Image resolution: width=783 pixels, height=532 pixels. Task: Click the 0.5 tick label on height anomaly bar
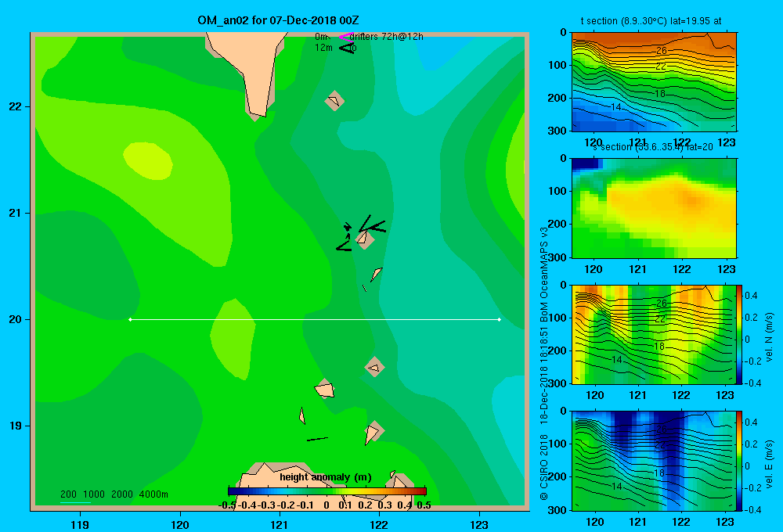tap(424, 505)
